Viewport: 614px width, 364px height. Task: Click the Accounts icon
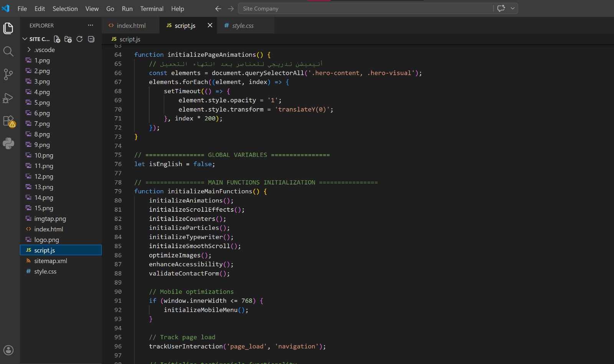(x=8, y=350)
